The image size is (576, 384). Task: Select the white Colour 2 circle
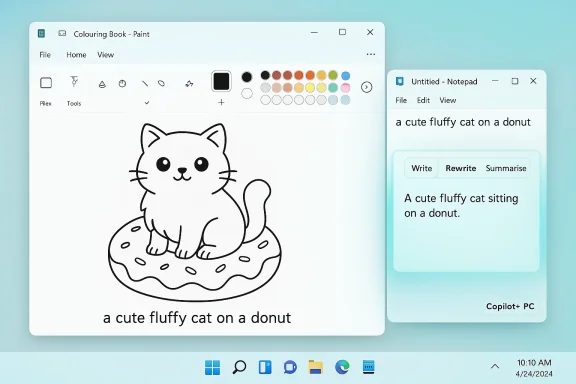click(x=247, y=93)
